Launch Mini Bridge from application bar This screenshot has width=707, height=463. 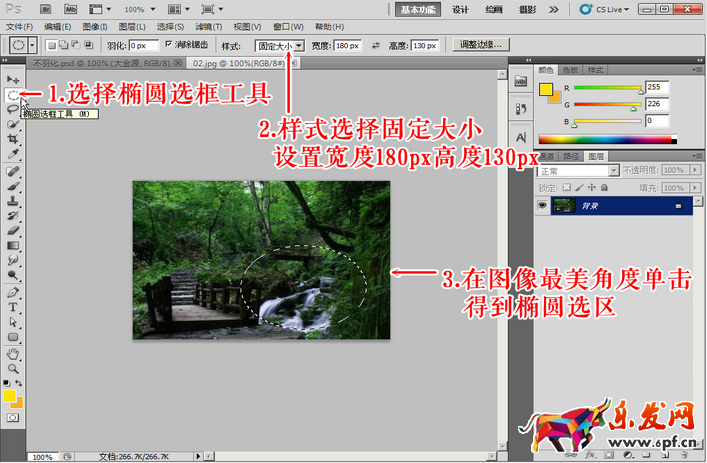tap(70, 9)
